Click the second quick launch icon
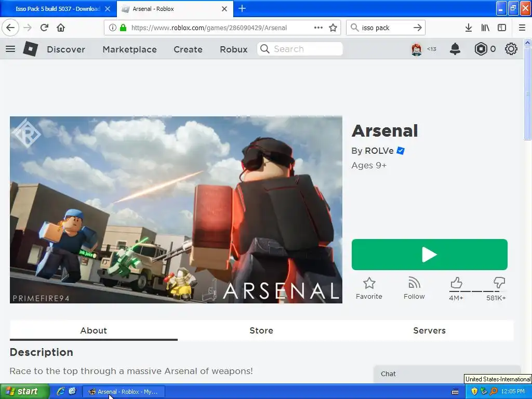The image size is (532, 399). [72, 391]
